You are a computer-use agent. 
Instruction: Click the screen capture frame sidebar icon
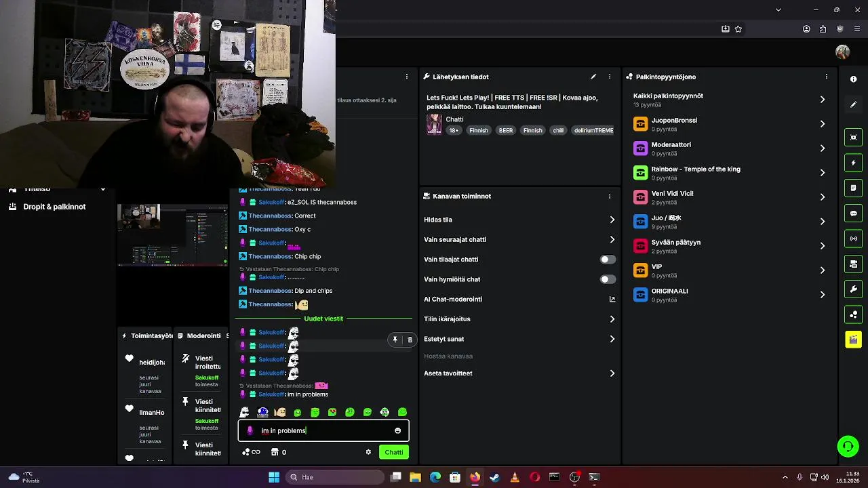(x=853, y=138)
